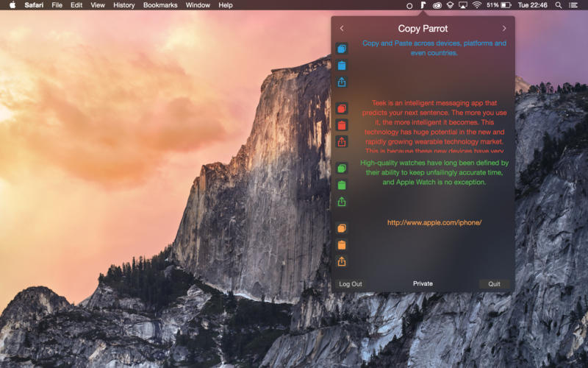588x368 pixels.
Task: Click the clock showing Tue 22:46
Action: (532, 5)
